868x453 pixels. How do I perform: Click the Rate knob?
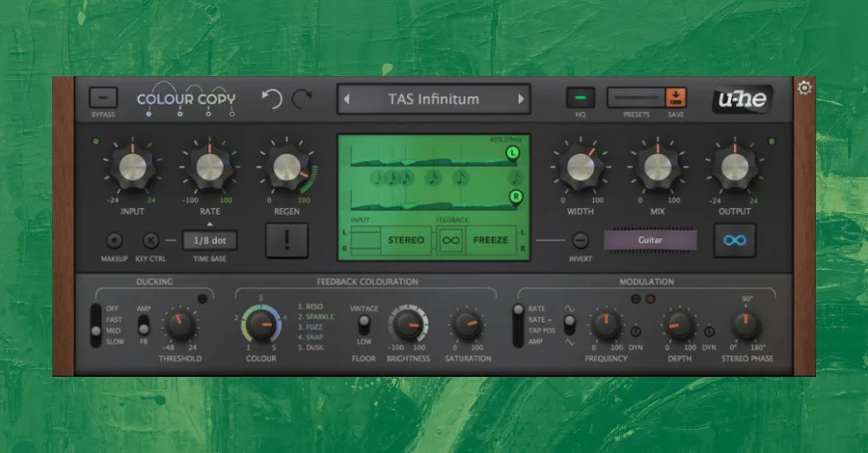click(210, 167)
